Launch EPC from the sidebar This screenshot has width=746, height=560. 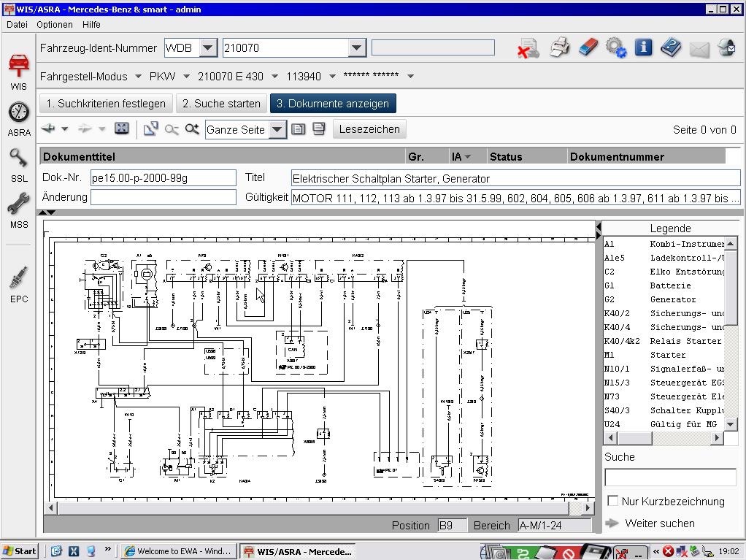(x=18, y=285)
